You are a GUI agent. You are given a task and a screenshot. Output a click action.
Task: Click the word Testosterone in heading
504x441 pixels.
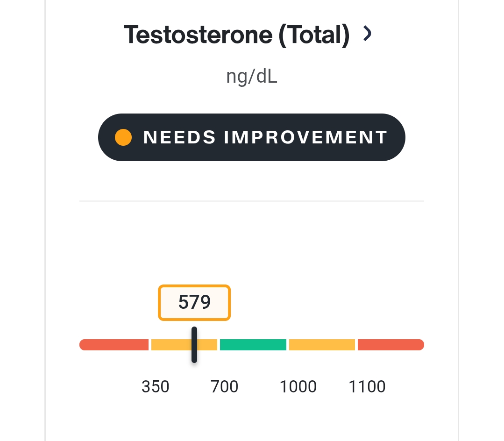[x=199, y=35]
